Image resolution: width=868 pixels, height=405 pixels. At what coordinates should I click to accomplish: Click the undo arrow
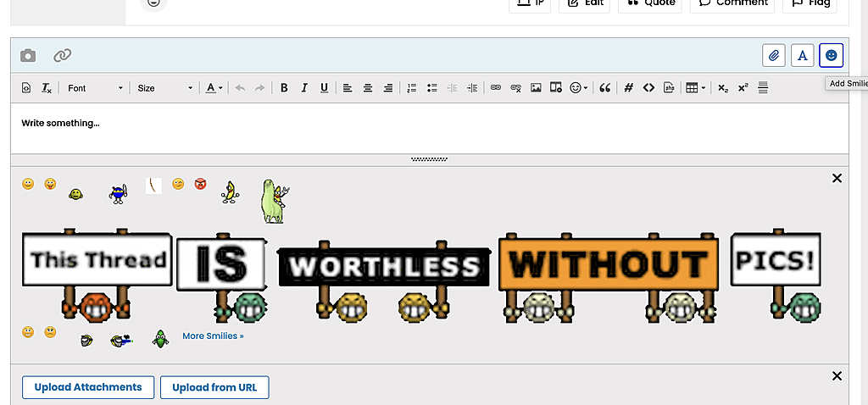tap(240, 88)
